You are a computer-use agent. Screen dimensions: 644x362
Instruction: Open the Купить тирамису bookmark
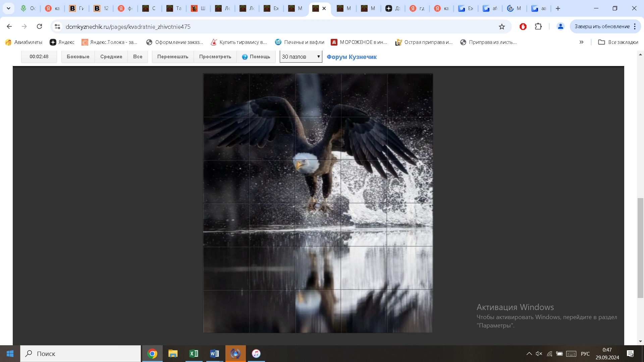click(x=239, y=42)
